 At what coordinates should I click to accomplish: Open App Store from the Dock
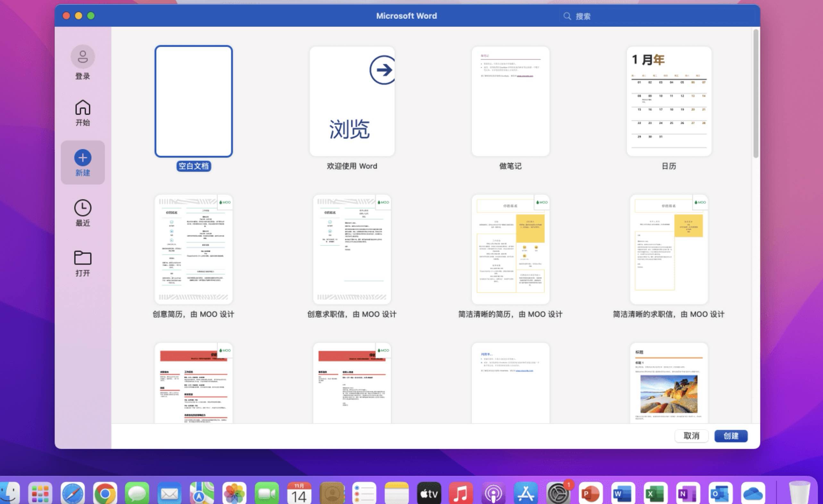(x=526, y=493)
